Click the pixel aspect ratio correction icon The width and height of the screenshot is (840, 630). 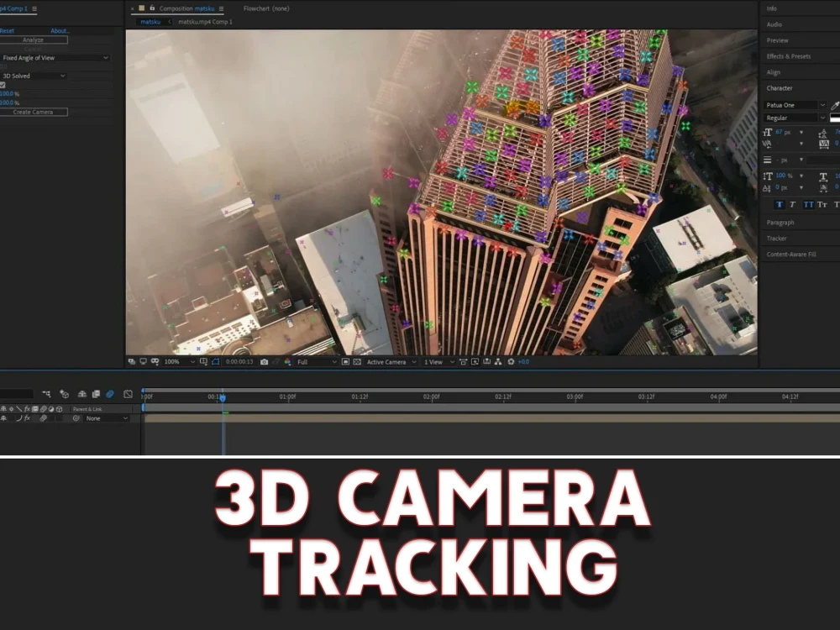(463, 362)
